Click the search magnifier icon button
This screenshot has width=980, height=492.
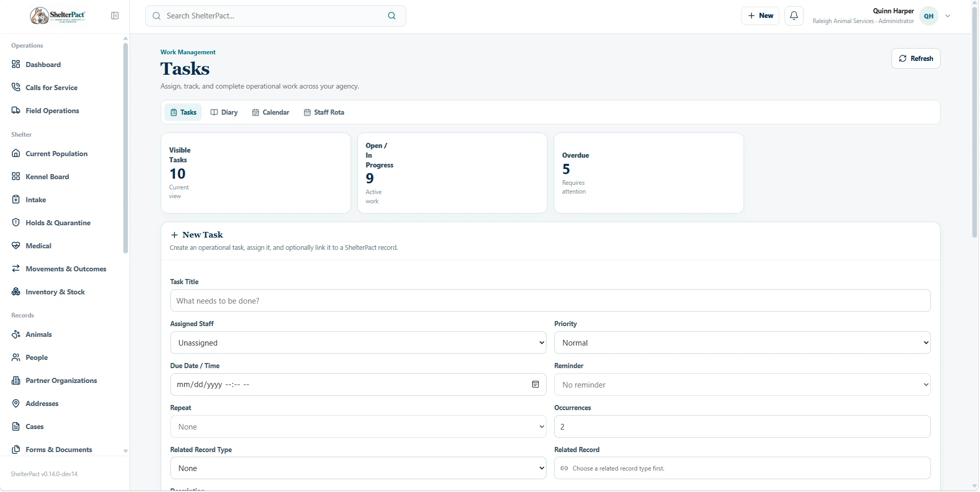[392, 16]
